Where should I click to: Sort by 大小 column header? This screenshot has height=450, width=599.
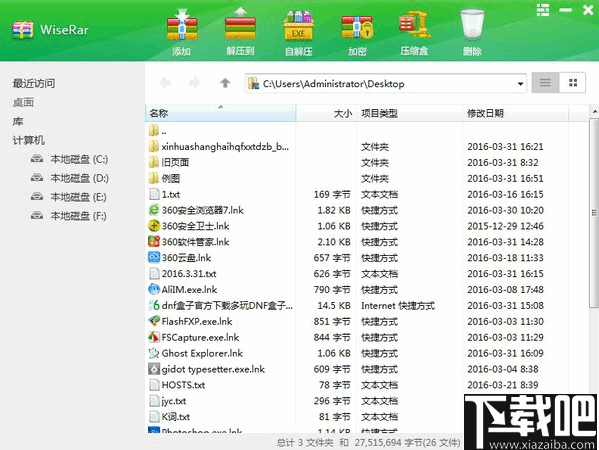[326, 113]
